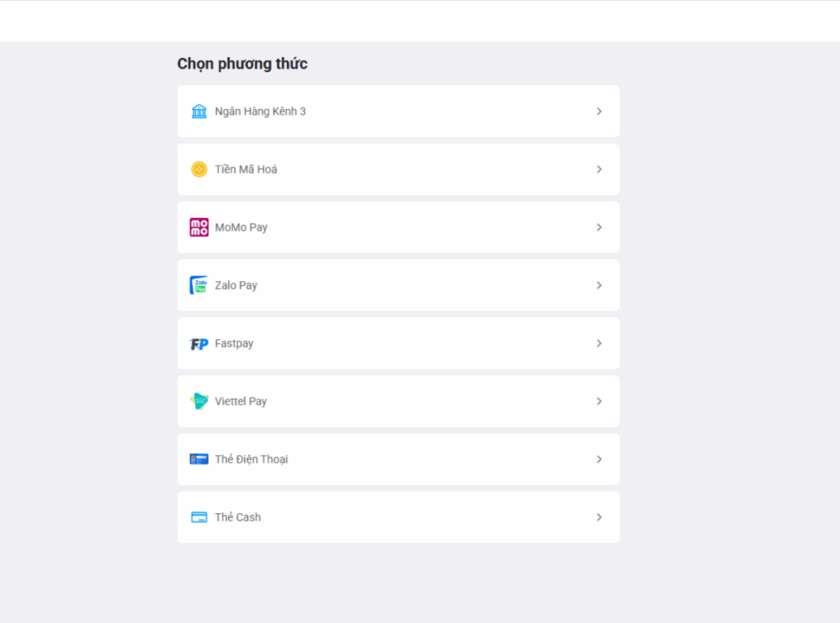
Task: Select the MoMo Pay label
Action: click(241, 227)
